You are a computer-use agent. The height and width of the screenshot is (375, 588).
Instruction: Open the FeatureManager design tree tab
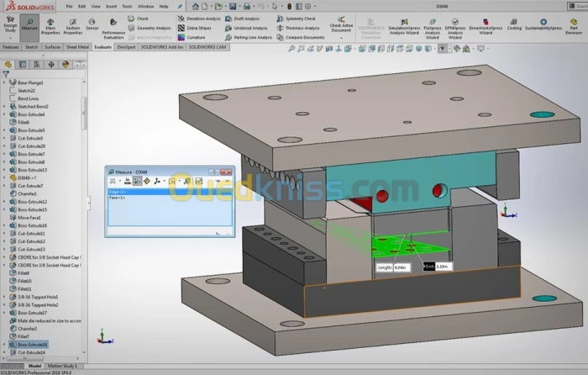pos(8,65)
